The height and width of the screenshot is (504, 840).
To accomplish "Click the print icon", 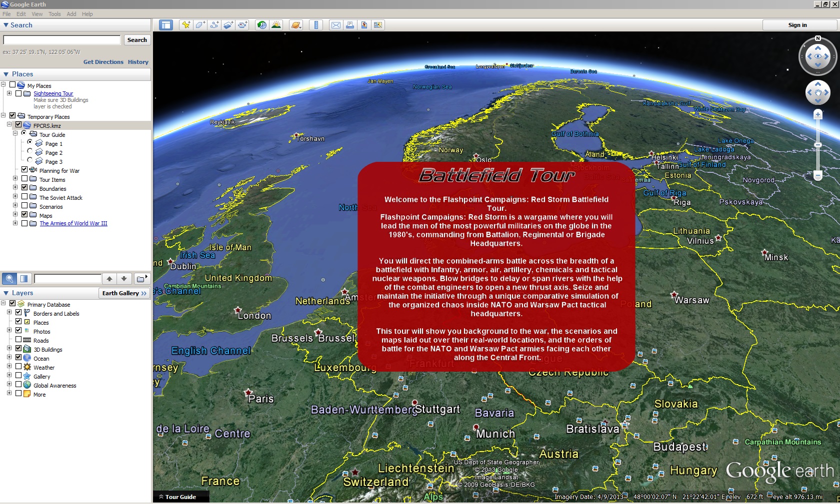I will 350,25.
